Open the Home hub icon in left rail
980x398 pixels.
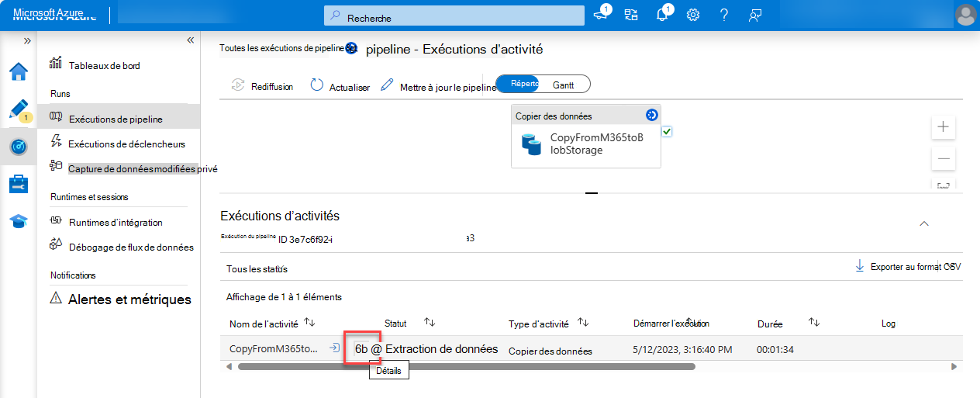click(x=18, y=72)
